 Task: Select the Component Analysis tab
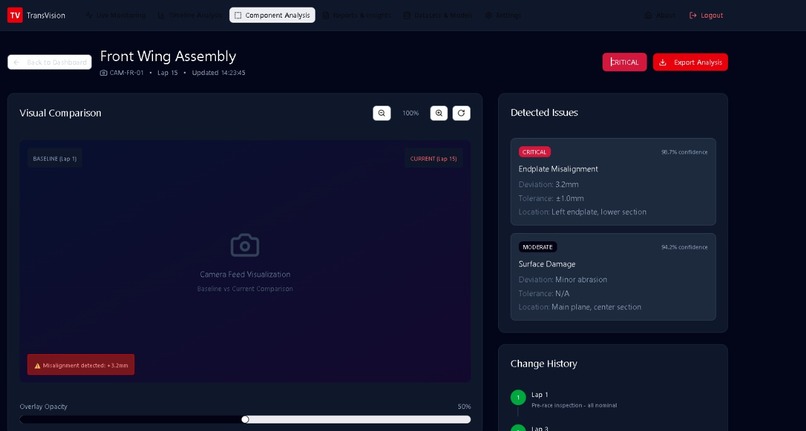[x=272, y=15]
